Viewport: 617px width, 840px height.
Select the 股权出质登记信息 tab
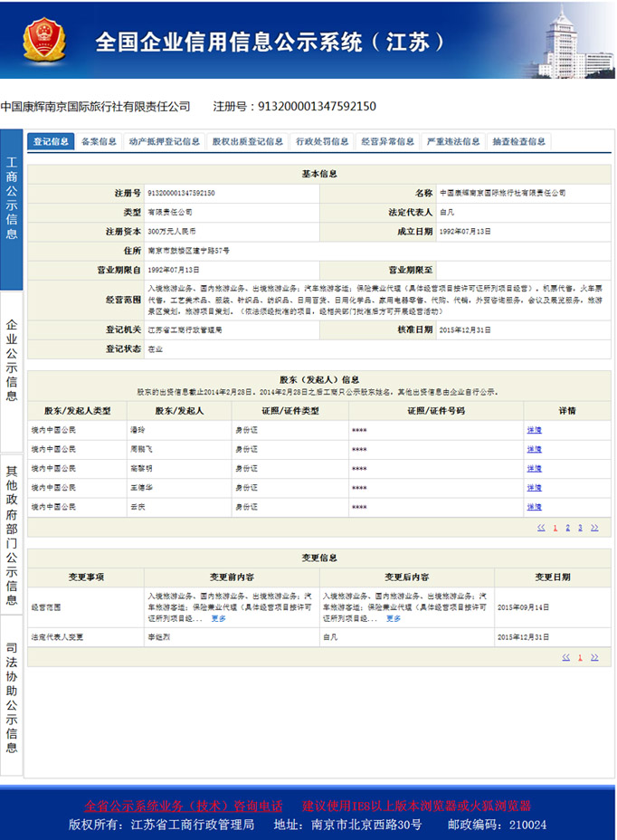(x=248, y=141)
